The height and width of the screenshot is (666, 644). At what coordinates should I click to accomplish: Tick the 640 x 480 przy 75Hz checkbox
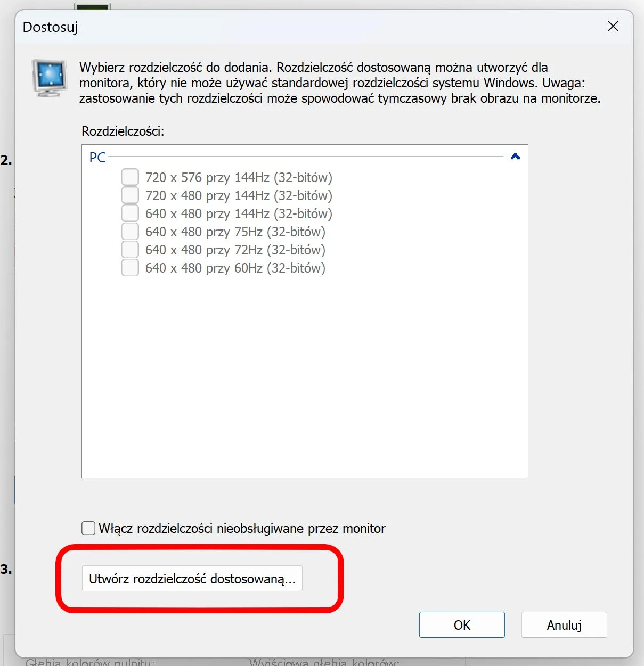coord(131,232)
